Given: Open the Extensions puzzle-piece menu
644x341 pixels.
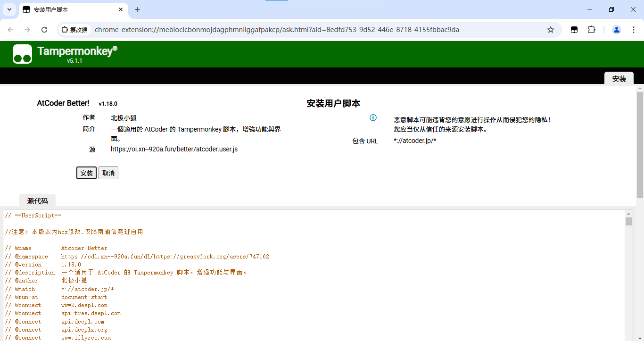Looking at the screenshot, I should [x=591, y=30].
